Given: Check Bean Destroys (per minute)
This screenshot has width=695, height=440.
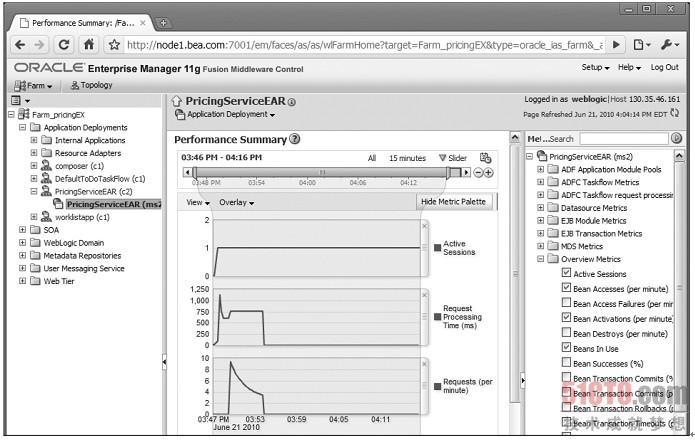Looking at the screenshot, I should 566,332.
